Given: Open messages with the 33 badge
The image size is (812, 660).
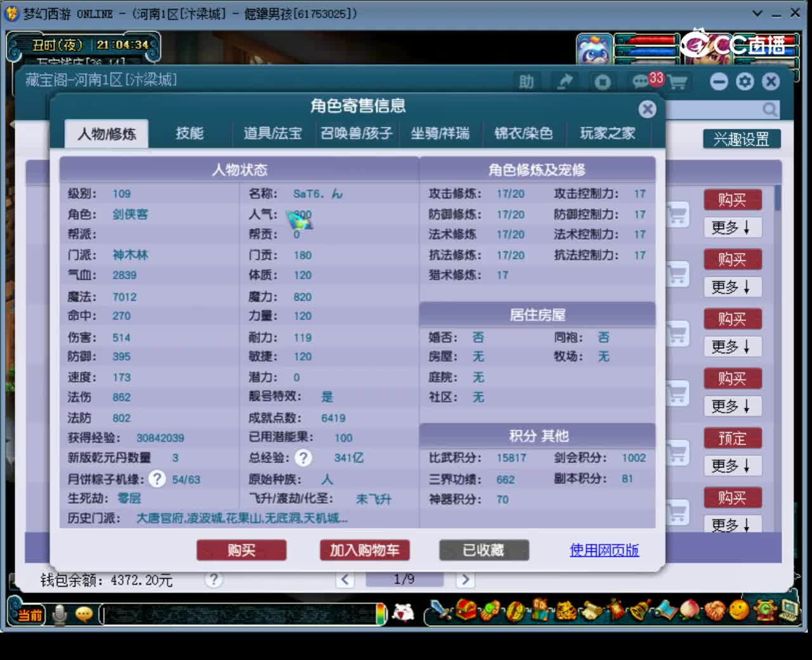Looking at the screenshot, I should coord(642,81).
